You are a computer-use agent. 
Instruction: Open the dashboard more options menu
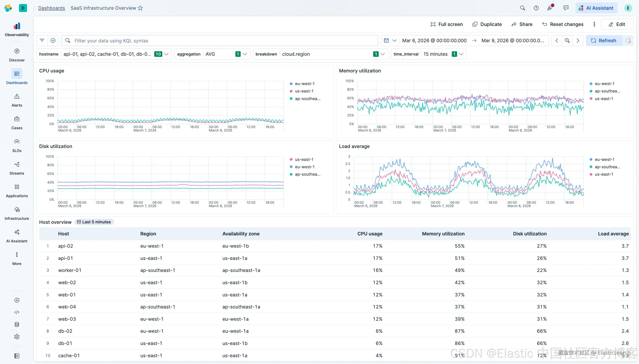click(594, 24)
